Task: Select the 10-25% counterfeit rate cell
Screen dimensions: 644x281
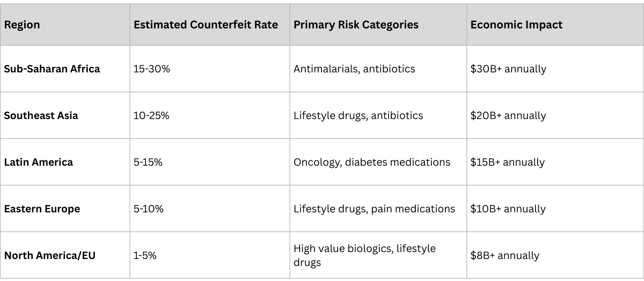Action: coord(151,115)
